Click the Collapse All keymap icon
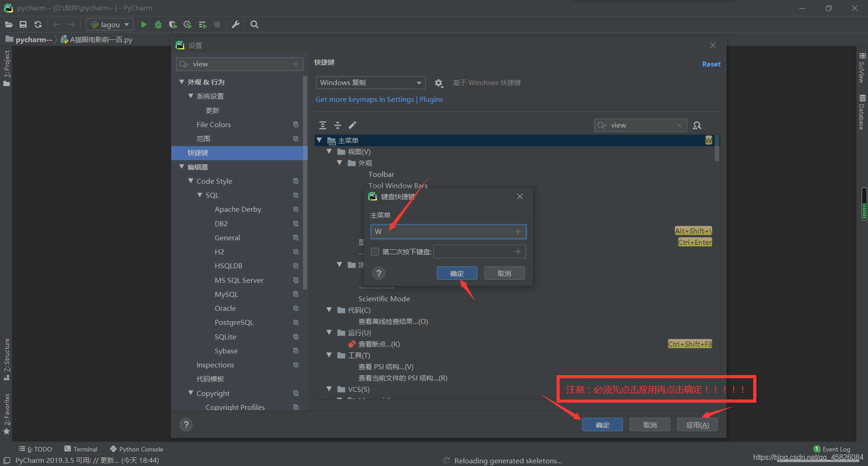The width and height of the screenshot is (868, 466). 338,125
